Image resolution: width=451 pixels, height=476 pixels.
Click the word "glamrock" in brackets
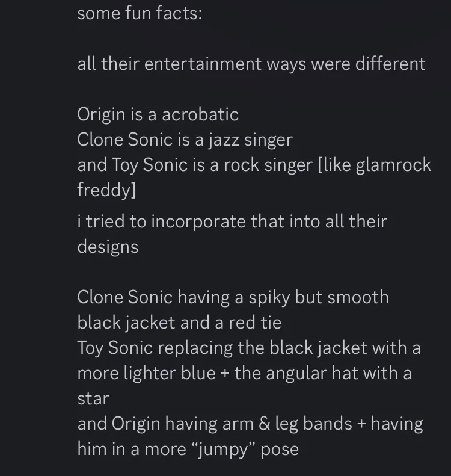[393, 165]
